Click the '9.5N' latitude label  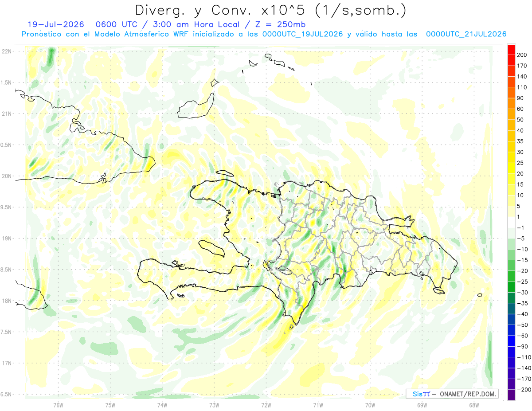6,207
